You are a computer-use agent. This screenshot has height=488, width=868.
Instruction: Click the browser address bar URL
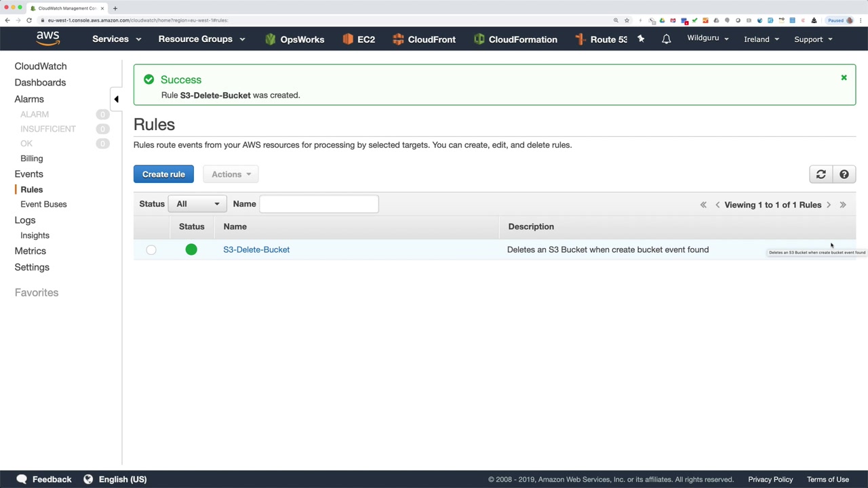coord(138,20)
